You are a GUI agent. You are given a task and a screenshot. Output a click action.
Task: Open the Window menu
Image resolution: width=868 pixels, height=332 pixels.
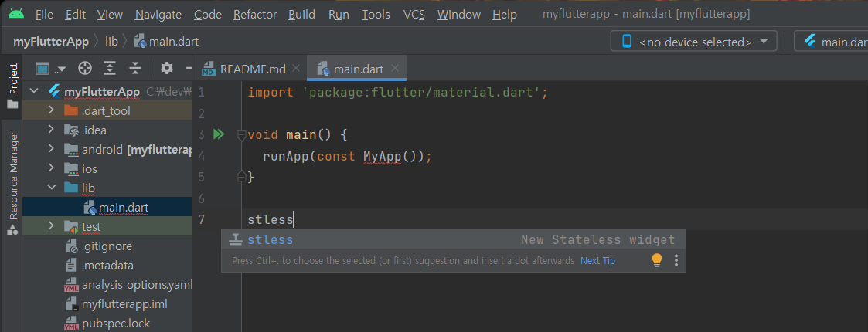[458, 15]
